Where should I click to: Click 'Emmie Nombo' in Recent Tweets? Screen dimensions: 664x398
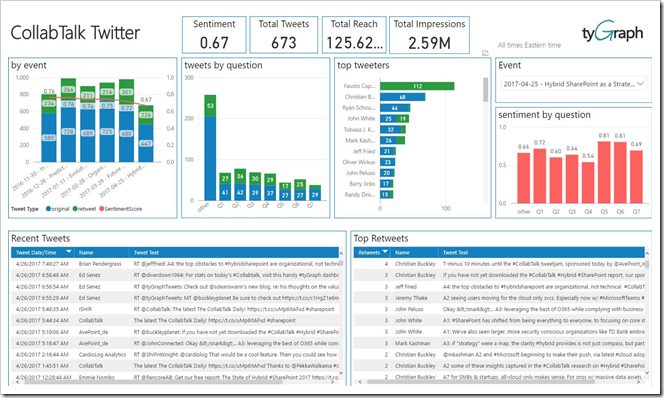click(97, 377)
